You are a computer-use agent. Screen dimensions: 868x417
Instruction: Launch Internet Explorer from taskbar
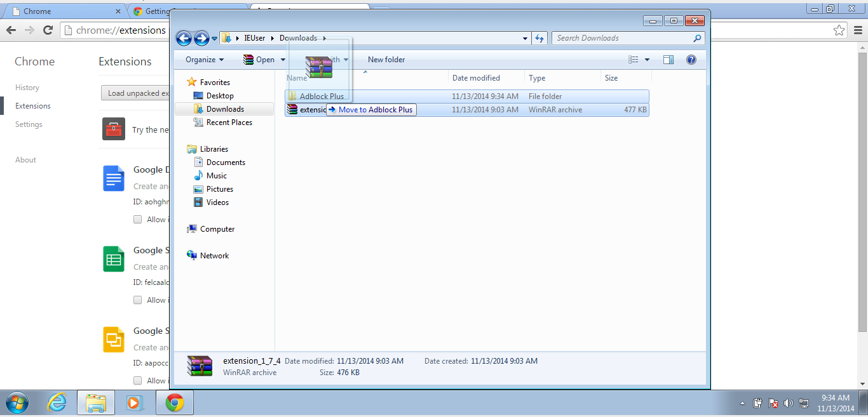pyautogui.click(x=57, y=402)
